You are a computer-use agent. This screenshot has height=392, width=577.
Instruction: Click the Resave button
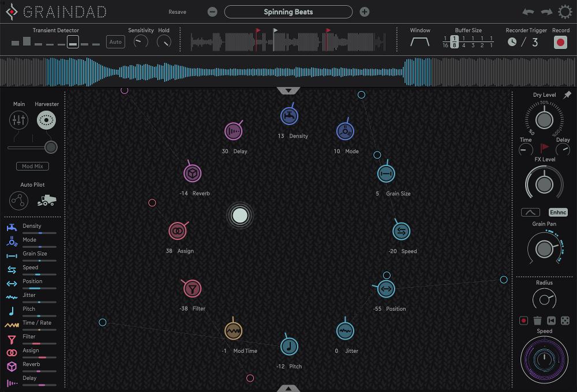(177, 12)
